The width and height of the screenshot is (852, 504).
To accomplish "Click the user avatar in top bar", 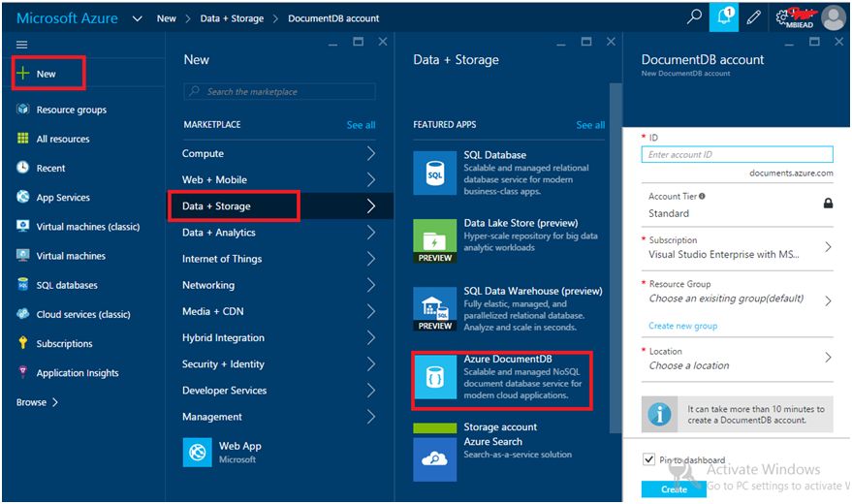I will (x=835, y=17).
